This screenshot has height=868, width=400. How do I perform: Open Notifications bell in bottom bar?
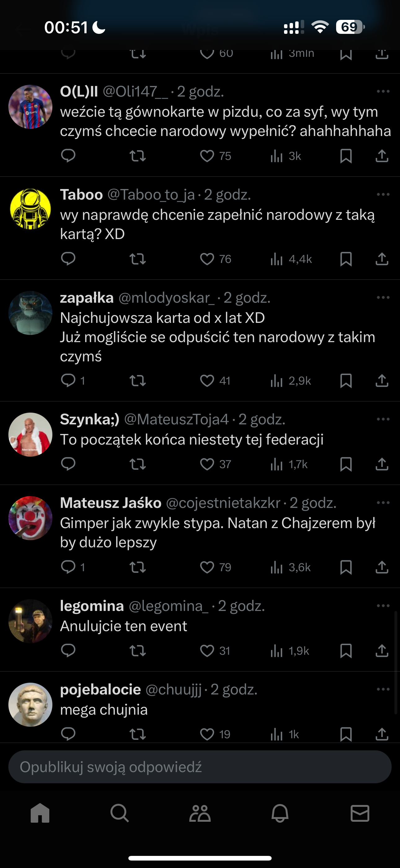click(280, 813)
